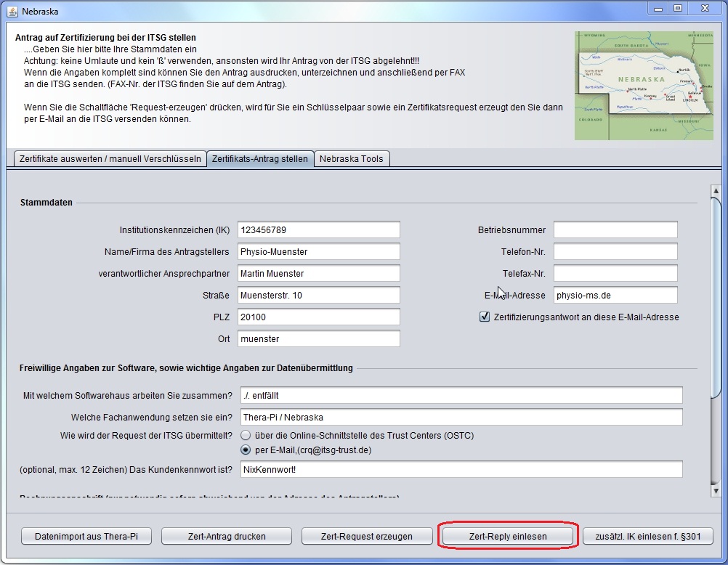This screenshot has height=565, width=728.
Task: Open the Nebraska map image
Action: pyautogui.click(x=644, y=86)
